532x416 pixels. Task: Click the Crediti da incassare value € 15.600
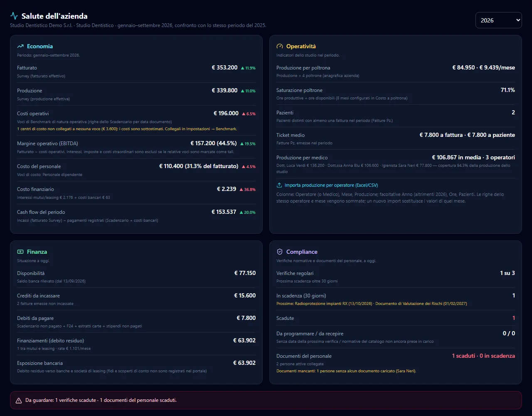[x=245, y=295]
